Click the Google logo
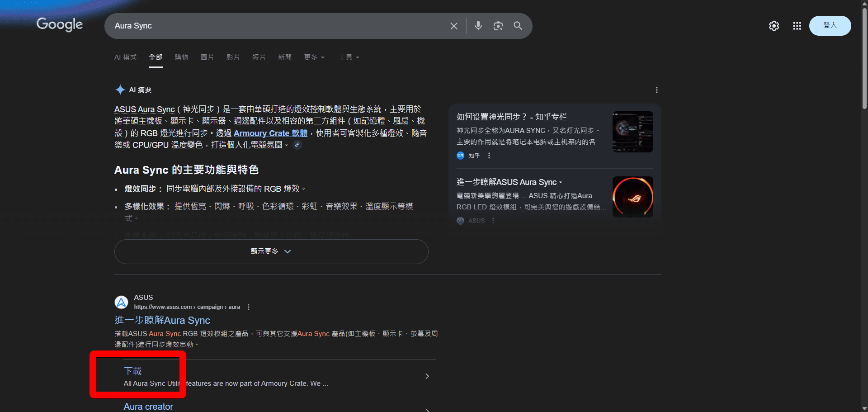Image resolution: width=868 pixels, height=412 pixels. click(x=59, y=25)
